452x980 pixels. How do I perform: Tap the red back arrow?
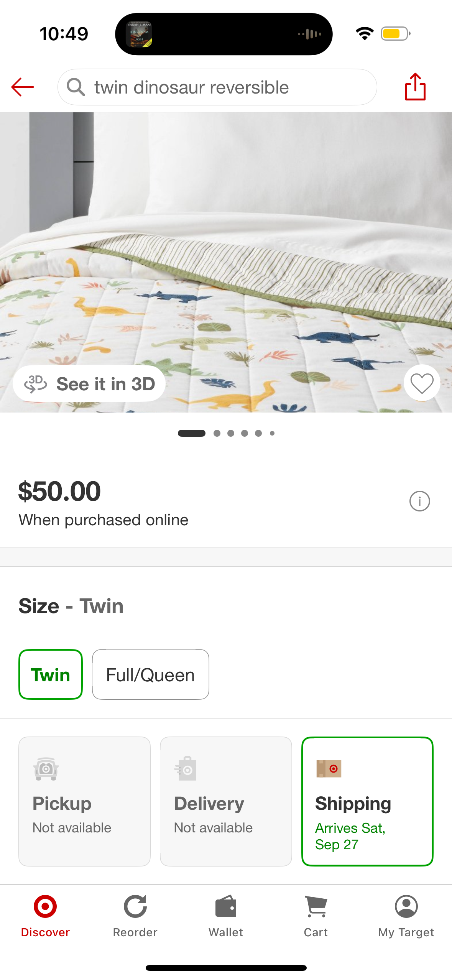coord(23,87)
